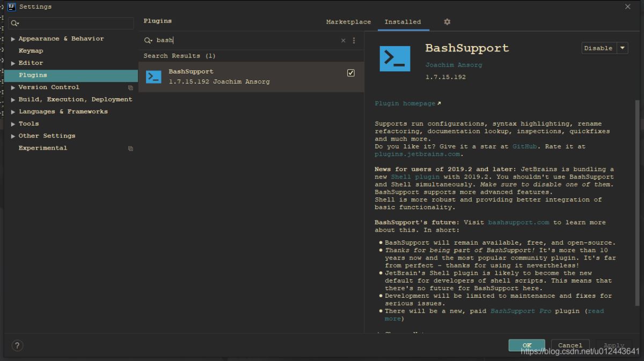Image resolution: width=644 pixels, height=361 pixels.
Task: Click the large BashSupport terminal icon
Action: pyautogui.click(x=395, y=58)
